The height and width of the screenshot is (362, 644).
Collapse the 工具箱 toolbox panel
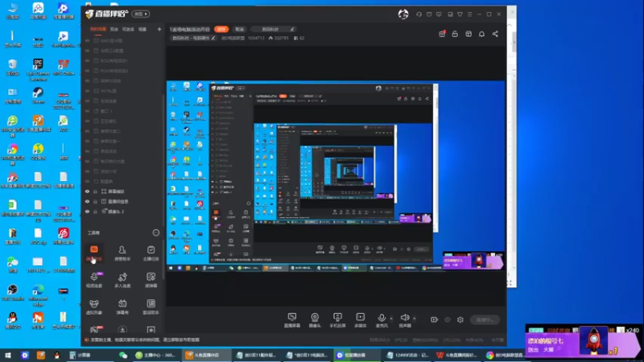pyautogui.click(x=156, y=232)
